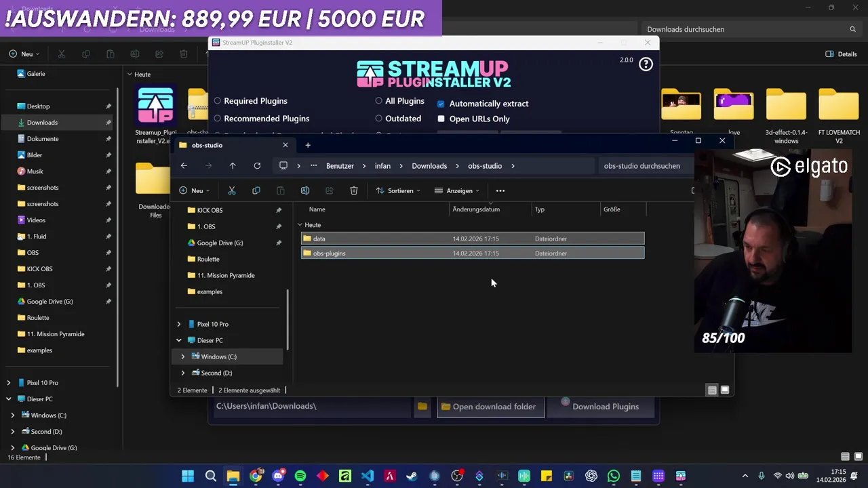Switch to large thumbnails view icon in obs-studio status bar
This screenshot has width=868, height=488.
click(725, 390)
